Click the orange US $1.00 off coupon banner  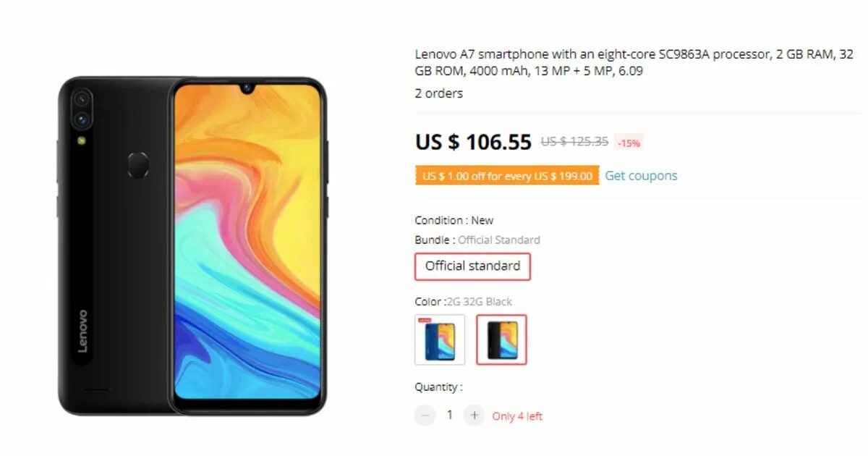pyautogui.click(x=507, y=176)
